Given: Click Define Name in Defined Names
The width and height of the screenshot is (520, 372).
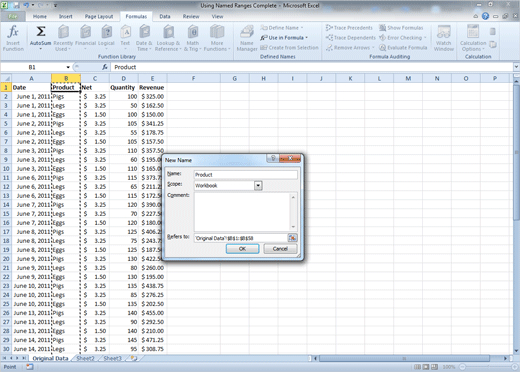Looking at the screenshot, I should click(282, 28).
